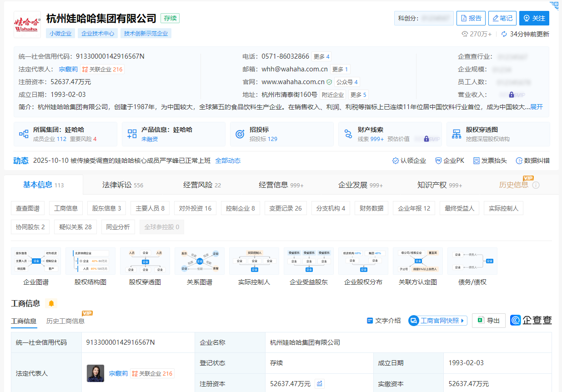562x392 pixels.
Task: Open 企业PK comparison
Action: pyautogui.click(x=449, y=161)
